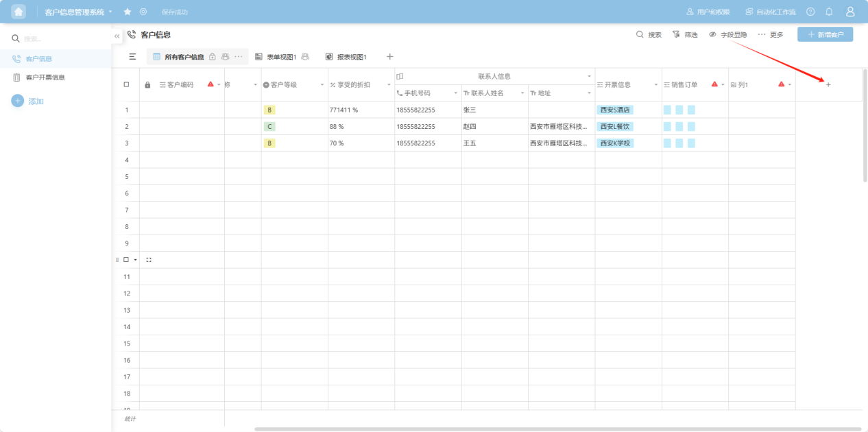868x432 pixels.
Task: Star the app as favorite
Action: point(128,12)
